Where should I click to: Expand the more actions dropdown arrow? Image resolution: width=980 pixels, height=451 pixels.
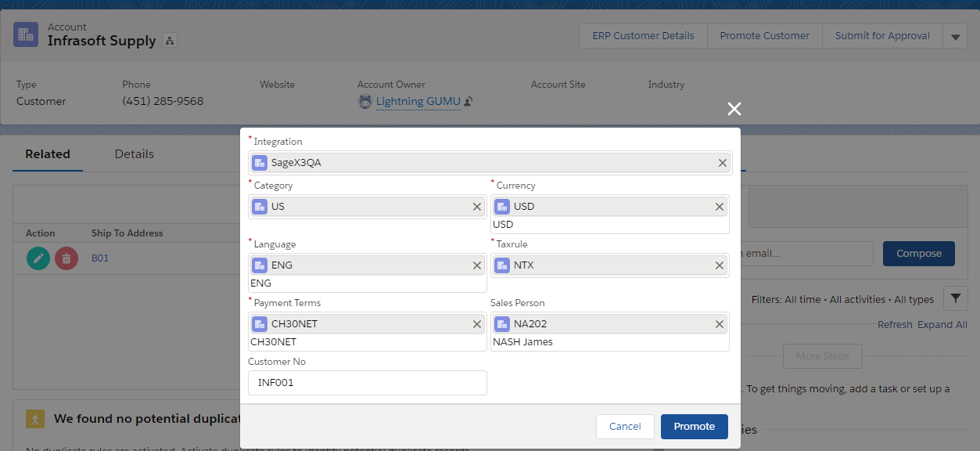pyautogui.click(x=955, y=36)
